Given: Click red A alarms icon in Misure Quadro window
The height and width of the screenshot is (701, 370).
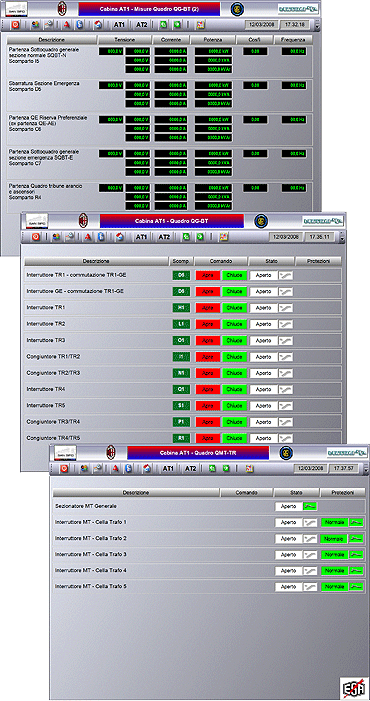Looking at the screenshot, I should click(66, 25).
